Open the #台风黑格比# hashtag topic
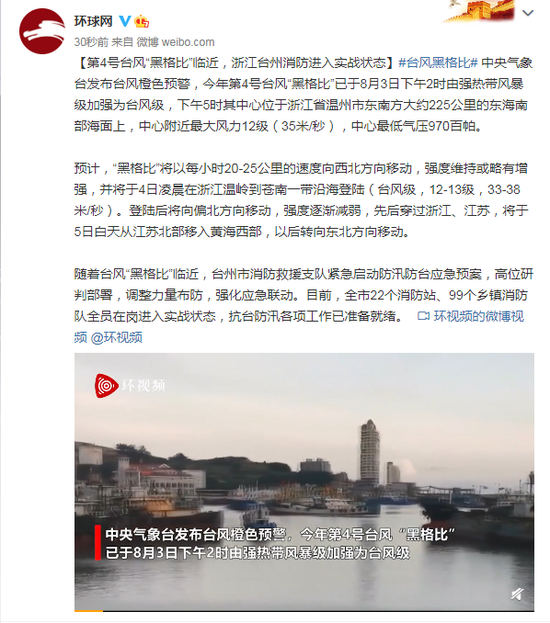The height and width of the screenshot is (623, 550). coord(438,63)
